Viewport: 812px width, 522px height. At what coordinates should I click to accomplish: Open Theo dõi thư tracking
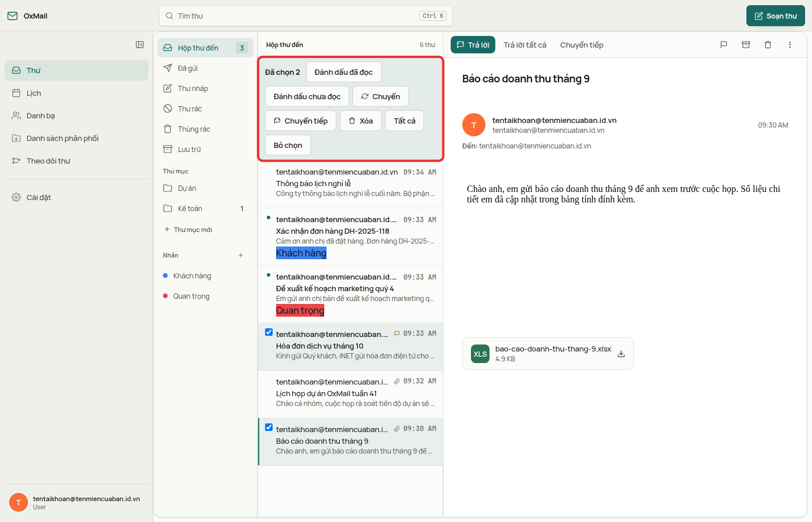tap(77, 161)
